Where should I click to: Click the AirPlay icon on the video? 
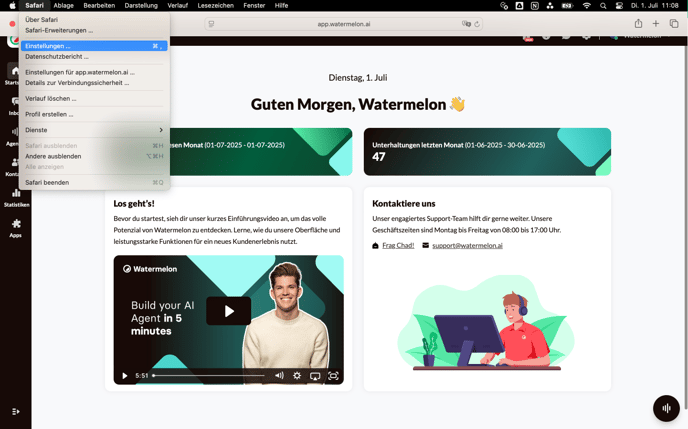(315, 376)
